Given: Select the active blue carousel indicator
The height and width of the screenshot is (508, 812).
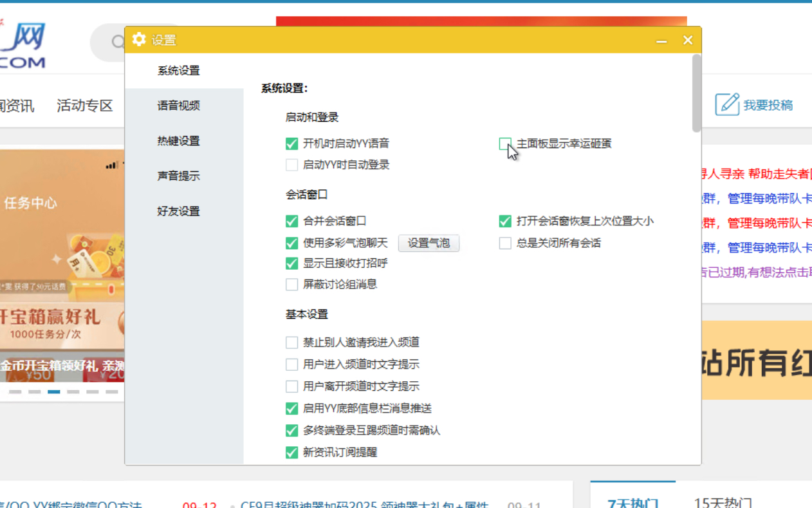Looking at the screenshot, I should [x=54, y=391].
